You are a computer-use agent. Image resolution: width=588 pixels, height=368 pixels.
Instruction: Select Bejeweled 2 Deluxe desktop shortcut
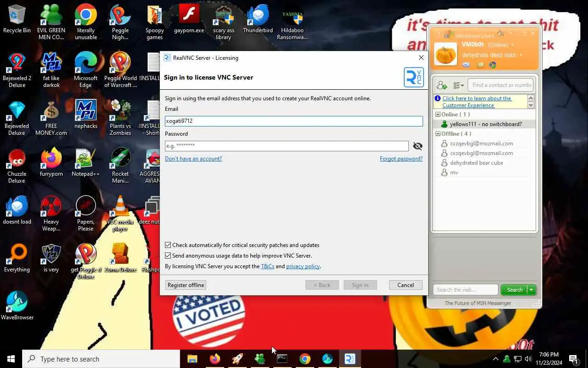[17, 70]
